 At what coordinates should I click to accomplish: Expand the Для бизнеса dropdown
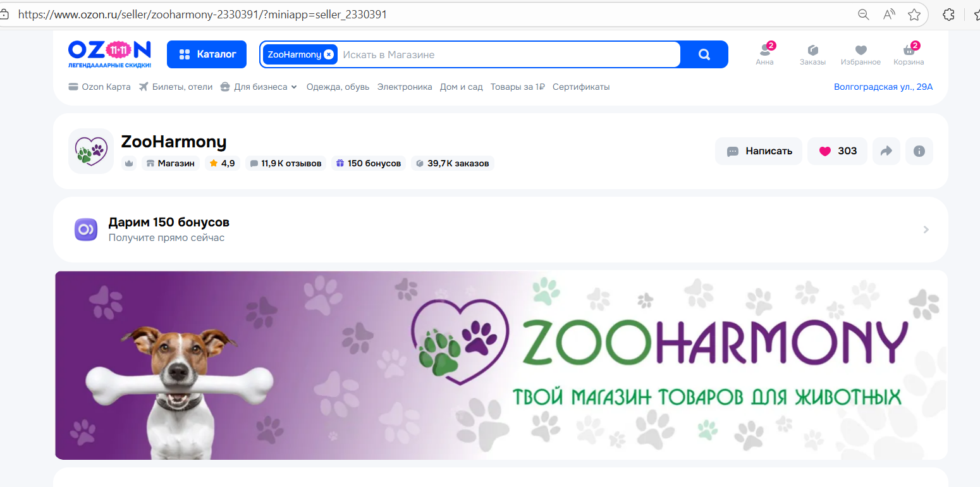259,87
